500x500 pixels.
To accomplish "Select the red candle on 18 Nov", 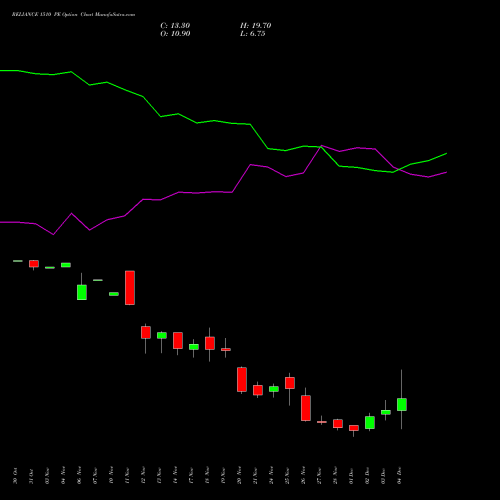I will [210, 343].
